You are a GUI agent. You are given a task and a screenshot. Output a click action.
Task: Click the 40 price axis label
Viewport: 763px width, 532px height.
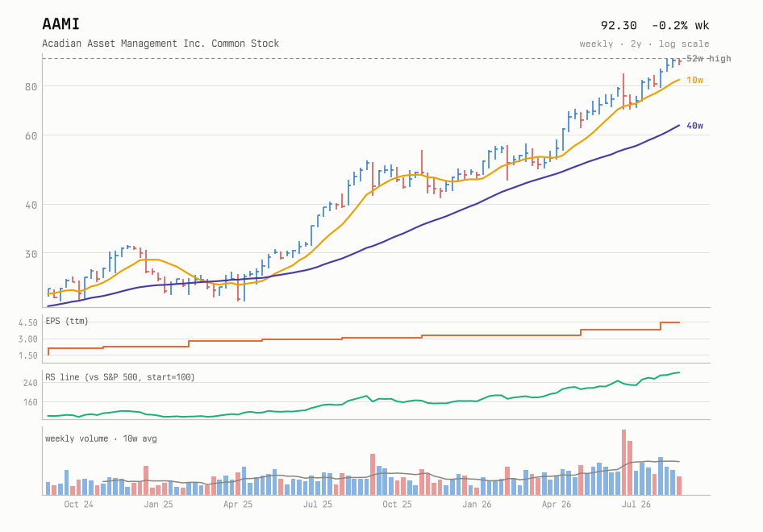coord(31,206)
